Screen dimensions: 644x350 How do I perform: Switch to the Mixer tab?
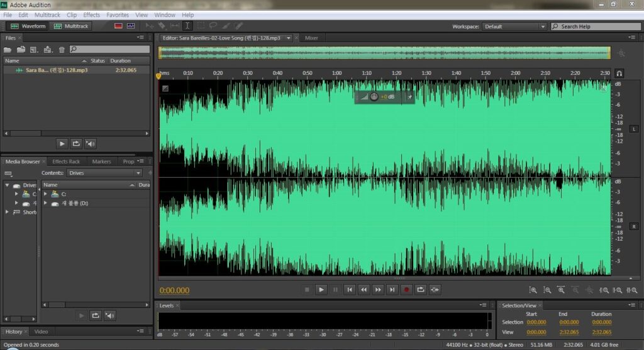click(x=311, y=38)
